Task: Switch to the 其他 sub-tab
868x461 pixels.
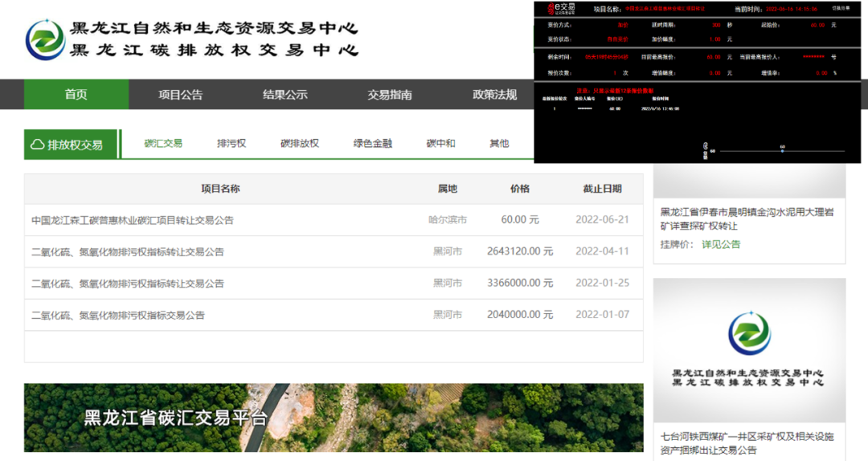Action: pyautogui.click(x=499, y=143)
